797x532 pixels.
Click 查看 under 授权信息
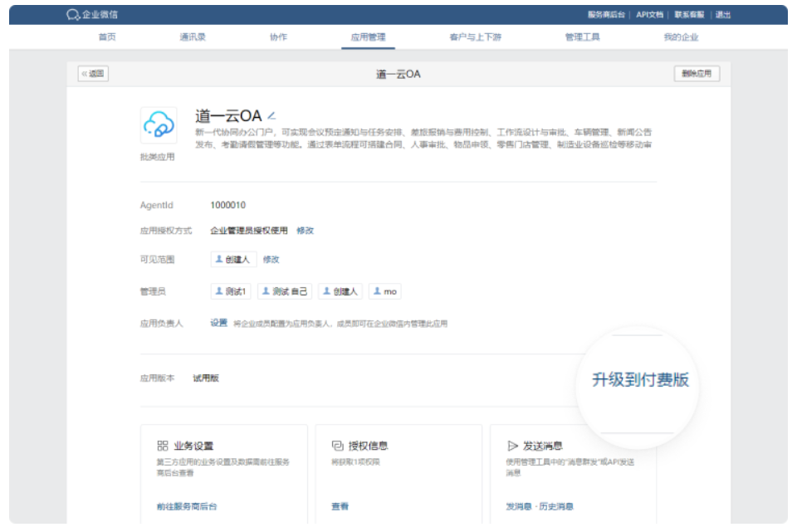[340, 506]
